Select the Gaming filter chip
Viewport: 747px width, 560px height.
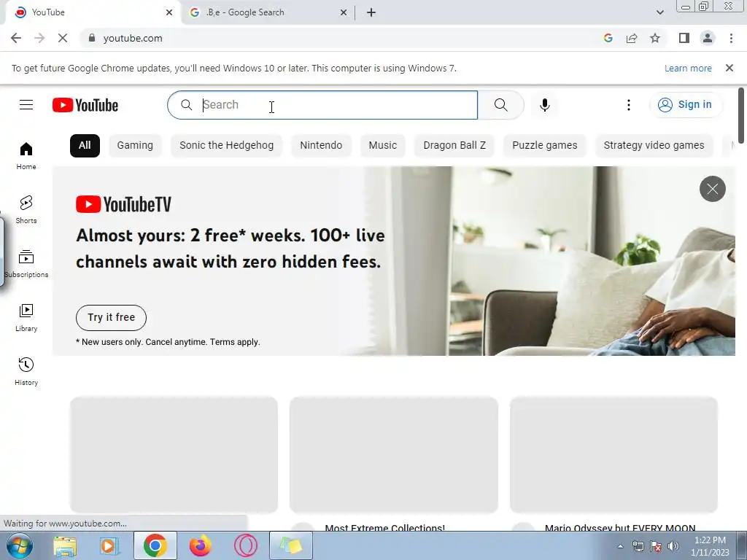coord(135,145)
